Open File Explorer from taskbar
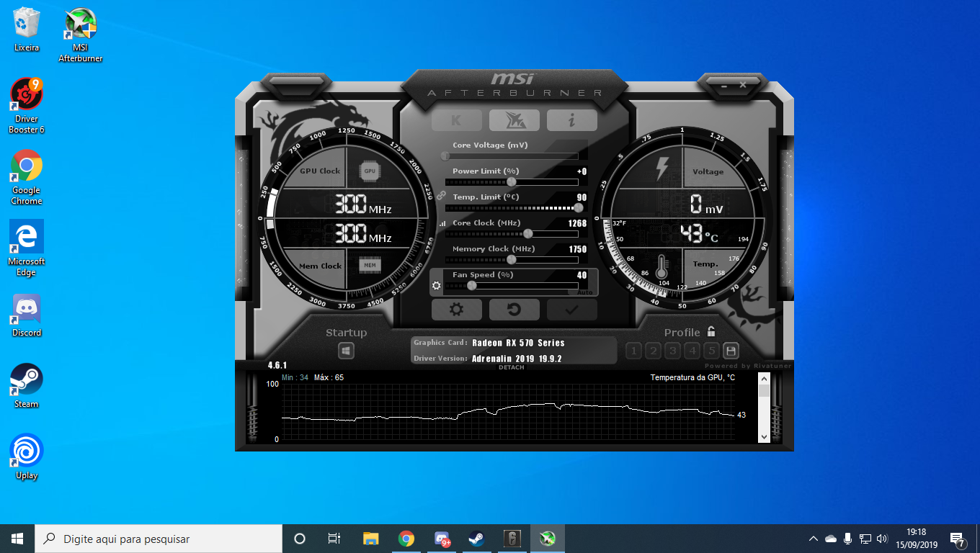 point(371,539)
